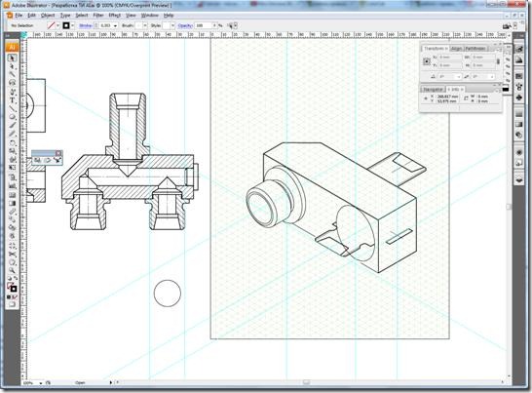
Task: Select the Type tool
Action: tap(13, 100)
